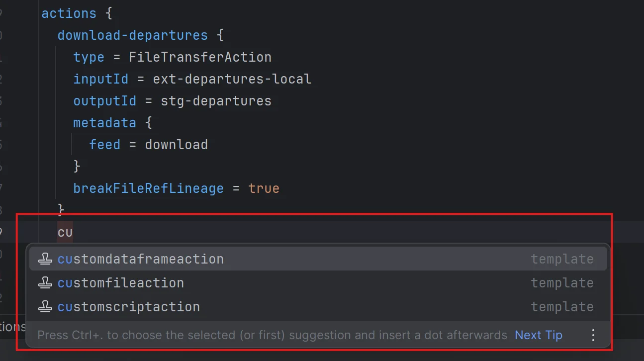Viewport: 644px width, 361px height.
Task: Select the customdataframeaction suggestion
Action: point(140,259)
